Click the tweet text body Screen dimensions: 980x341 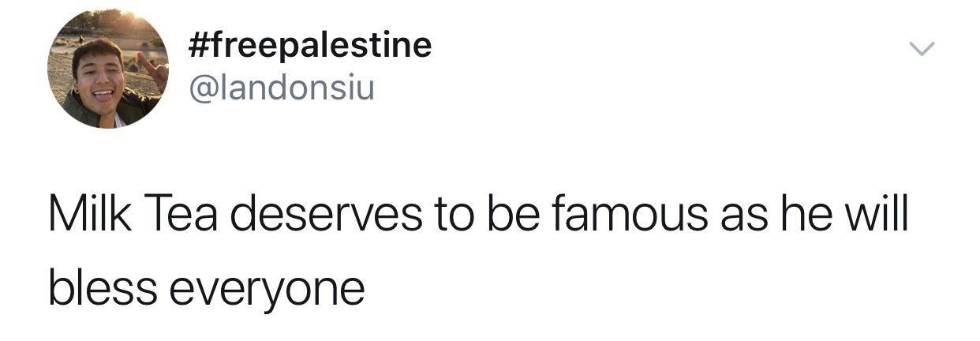pyautogui.click(x=473, y=253)
